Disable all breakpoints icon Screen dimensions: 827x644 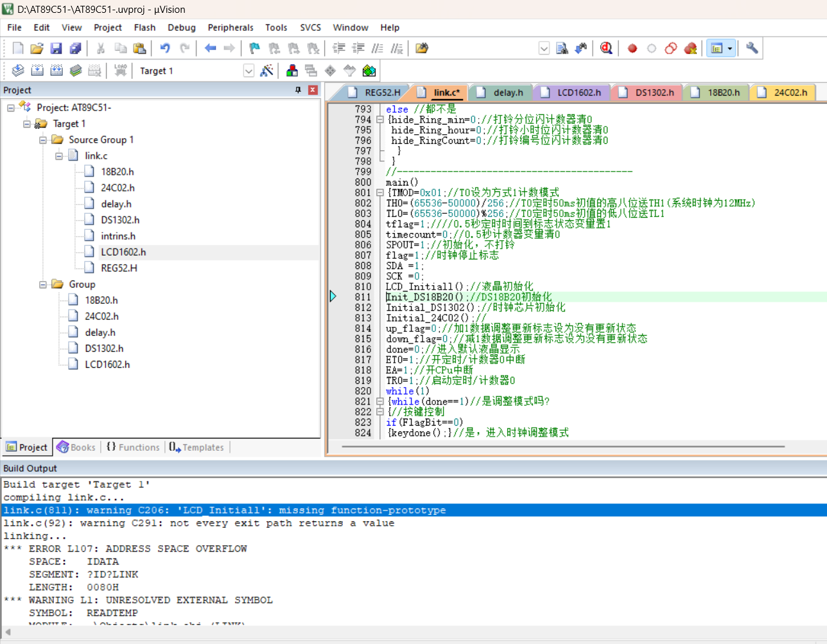click(x=671, y=48)
